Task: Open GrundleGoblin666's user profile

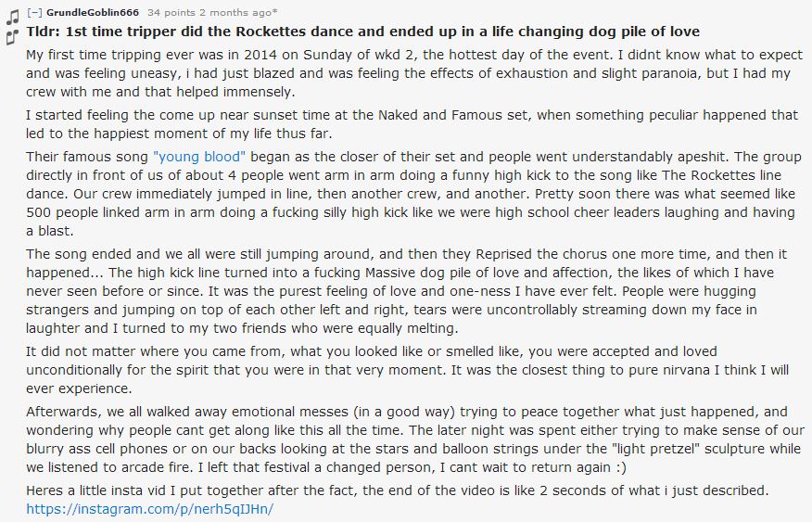Action: coord(92,12)
